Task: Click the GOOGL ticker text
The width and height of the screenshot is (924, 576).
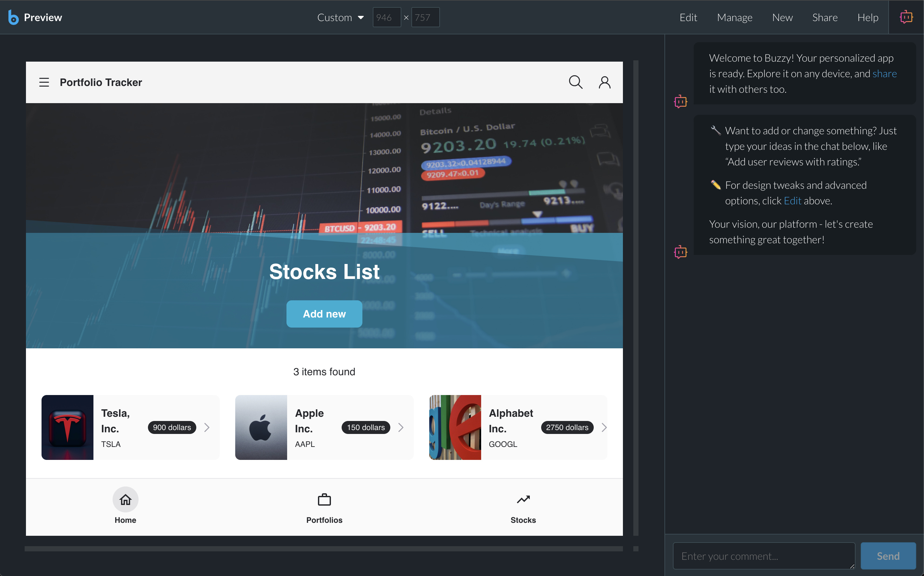Action: coord(503,444)
